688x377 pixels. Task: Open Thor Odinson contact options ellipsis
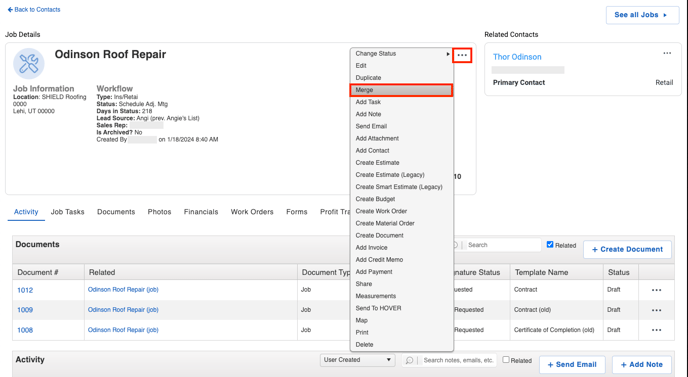coord(667,54)
